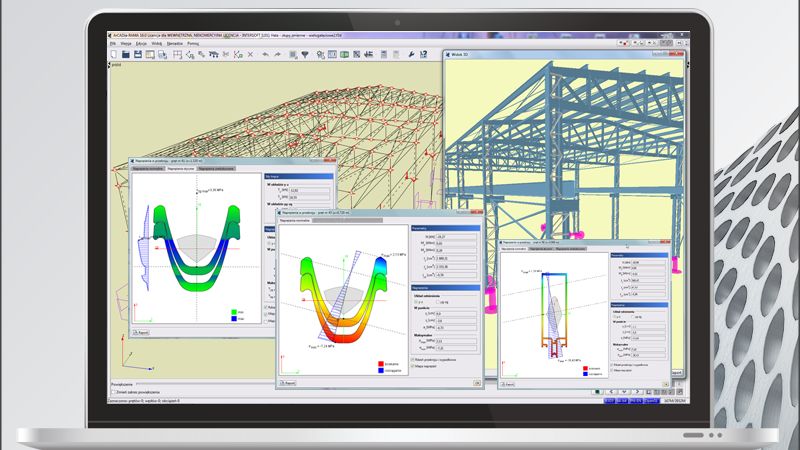Click the funnel filter icon
The height and width of the screenshot is (450, 800).
coord(305,55)
